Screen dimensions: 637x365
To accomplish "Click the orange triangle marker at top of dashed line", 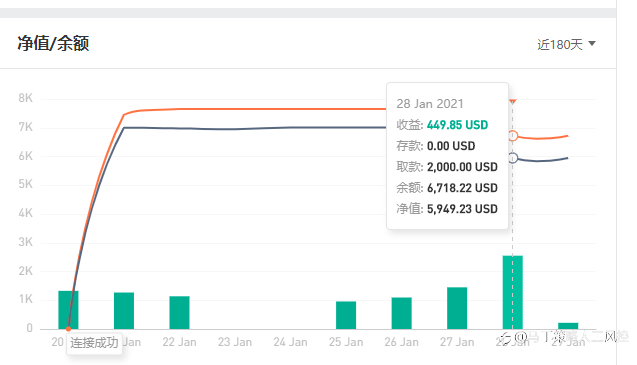I will pos(513,101).
